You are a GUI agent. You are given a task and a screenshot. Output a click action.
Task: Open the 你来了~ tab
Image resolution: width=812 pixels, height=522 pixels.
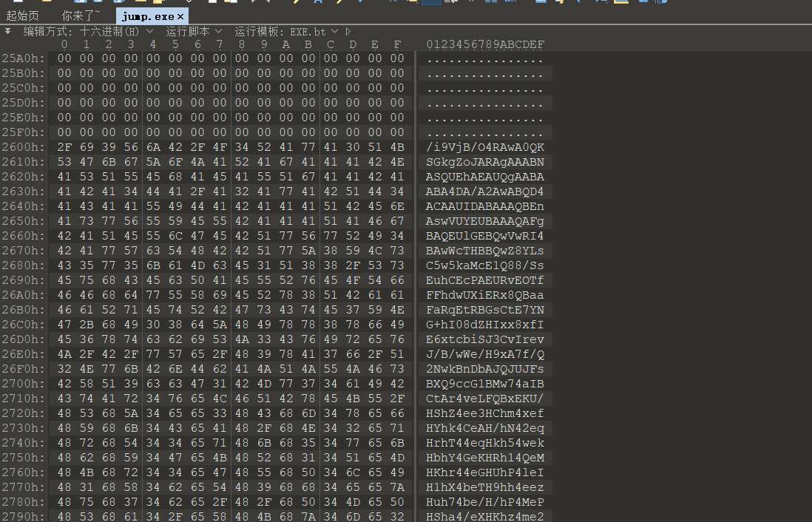pyautogui.click(x=81, y=15)
